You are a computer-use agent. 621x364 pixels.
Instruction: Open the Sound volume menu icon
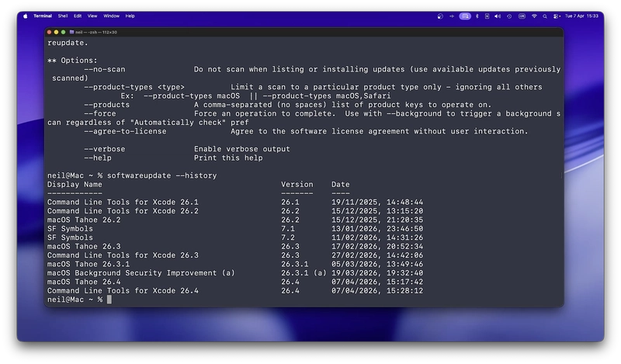click(498, 16)
